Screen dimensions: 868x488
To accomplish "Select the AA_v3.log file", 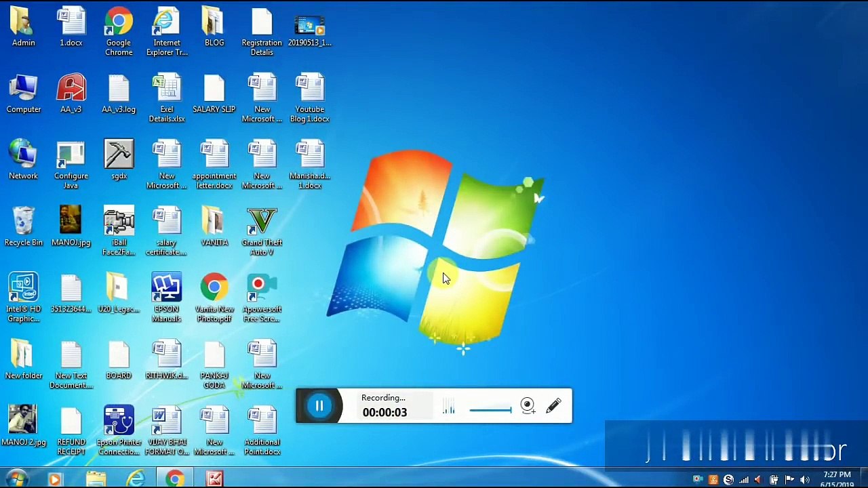I will click(119, 94).
